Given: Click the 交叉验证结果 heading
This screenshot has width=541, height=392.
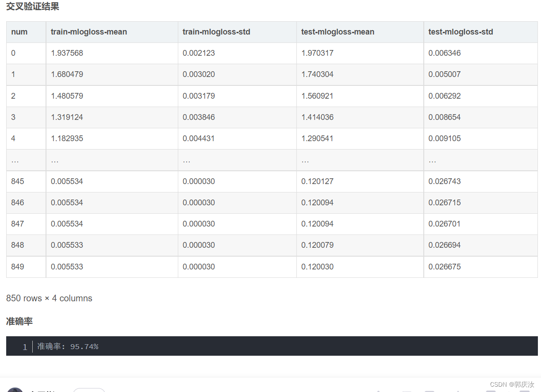Looking at the screenshot, I should (x=32, y=6).
